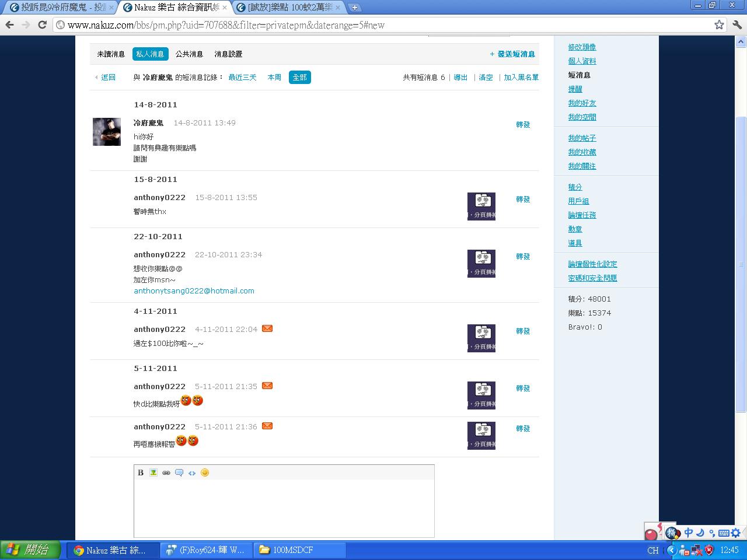Click anthony0222 avatar on 15-8-2011 message
This screenshot has width=747, height=560.
(481, 206)
